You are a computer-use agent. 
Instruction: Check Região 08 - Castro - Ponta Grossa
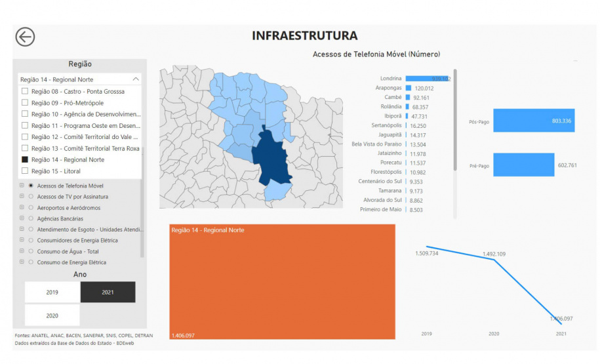point(25,91)
